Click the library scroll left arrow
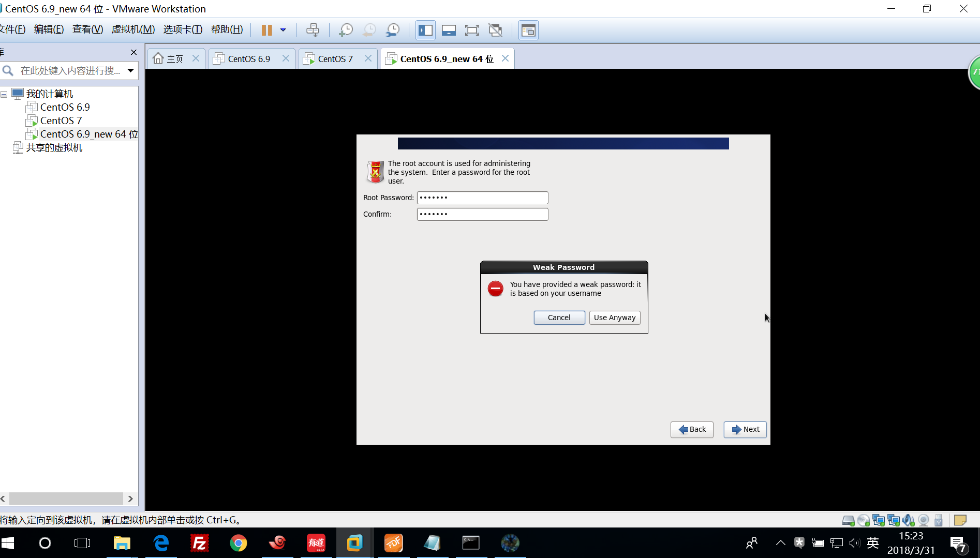Screen dimensions: 980x558 click(x=3, y=499)
